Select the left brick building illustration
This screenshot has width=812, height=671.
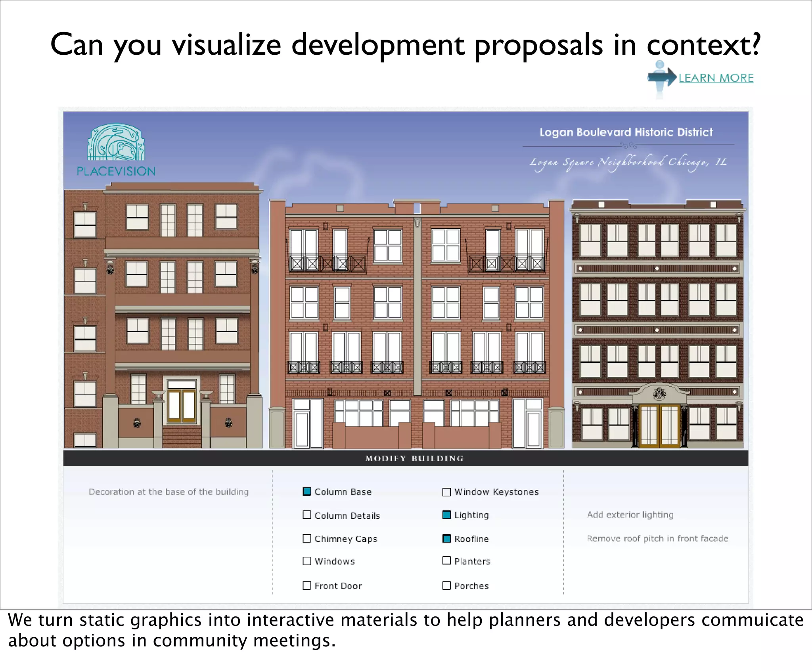[163, 315]
